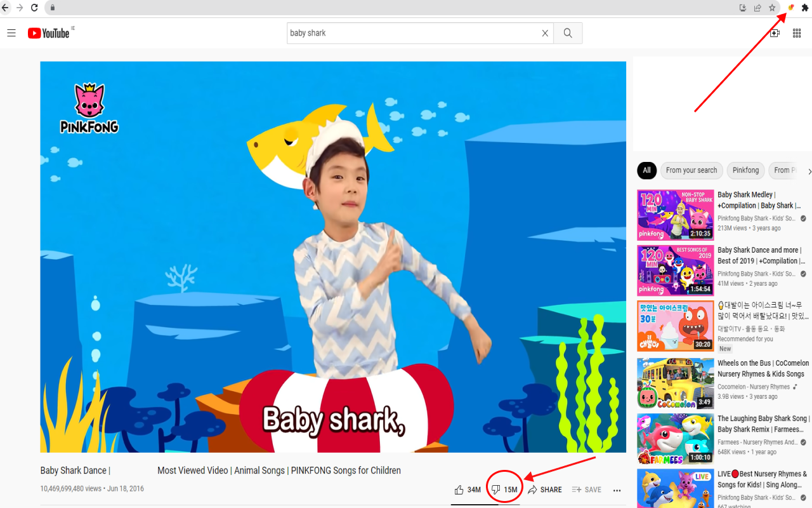This screenshot has height=508, width=812.
Task: Open the YouTube apps grid icon
Action: [797, 33]
